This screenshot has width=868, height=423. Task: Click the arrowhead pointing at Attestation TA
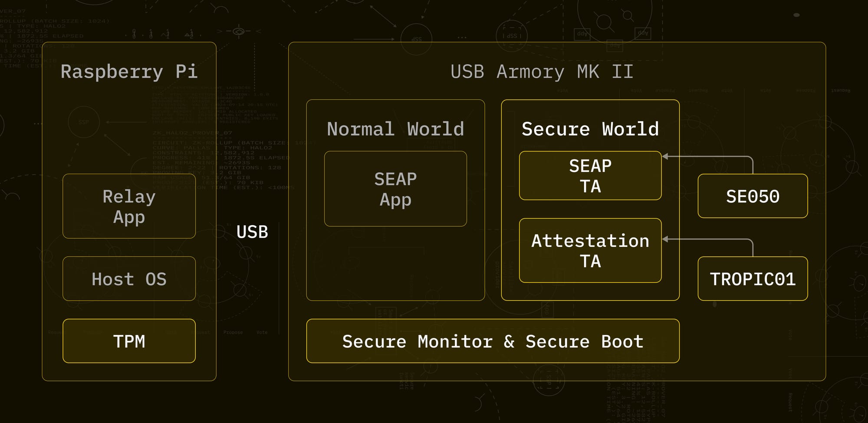(x=665, y=239)
